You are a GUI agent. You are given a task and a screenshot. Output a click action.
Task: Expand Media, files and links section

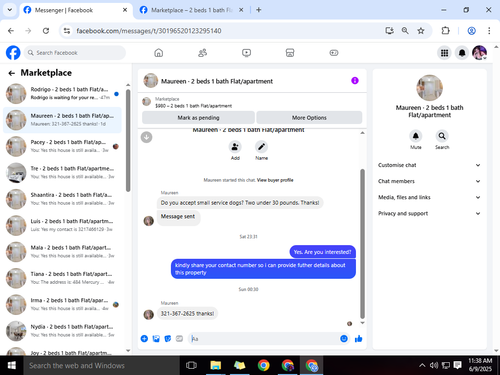click(x=429, y=197)
